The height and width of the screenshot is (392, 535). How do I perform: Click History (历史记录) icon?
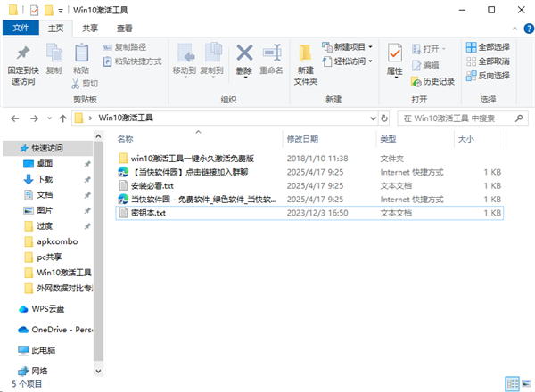point(416,81)
